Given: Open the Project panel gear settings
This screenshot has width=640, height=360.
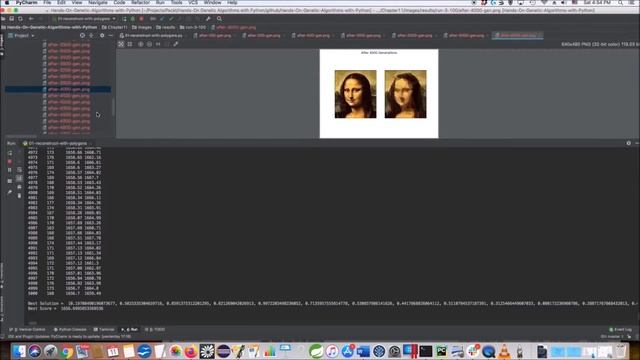Looking at the screenshot, I should [x=102, y=36].
